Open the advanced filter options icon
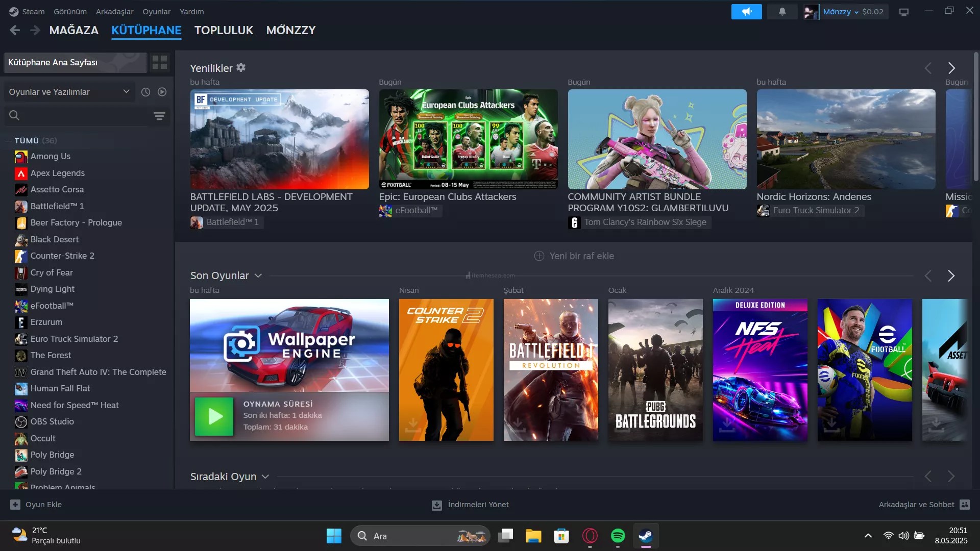980x551 pixels. [x=159, y=116]
